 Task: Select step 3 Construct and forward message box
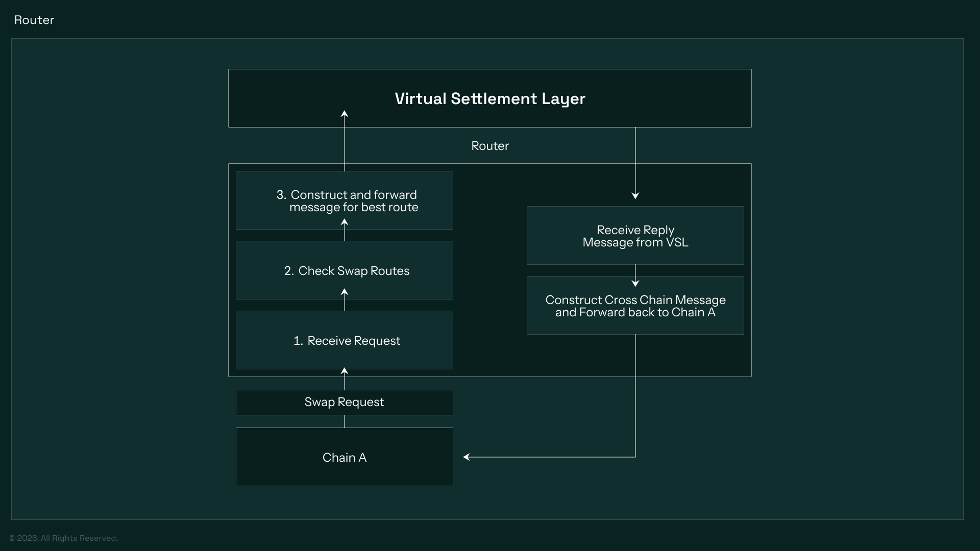344,200
